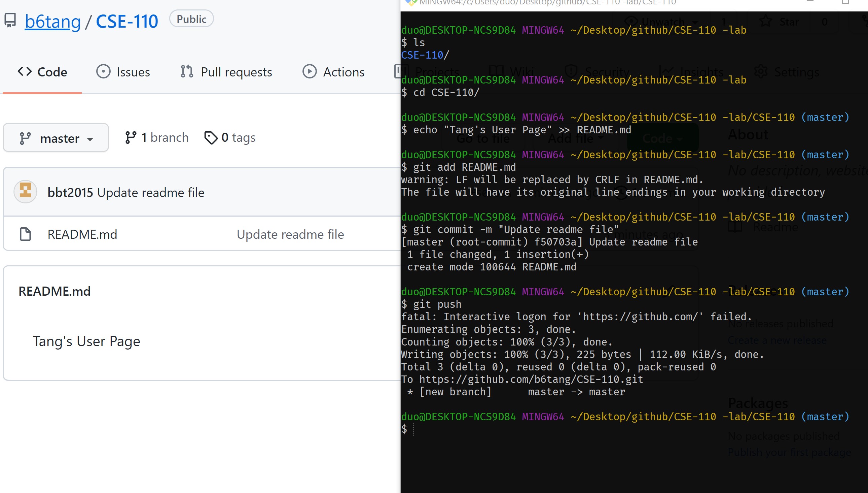Switch to the Code tab
Image resolution: width=868 pixels, height=493 pixels.
42,72
